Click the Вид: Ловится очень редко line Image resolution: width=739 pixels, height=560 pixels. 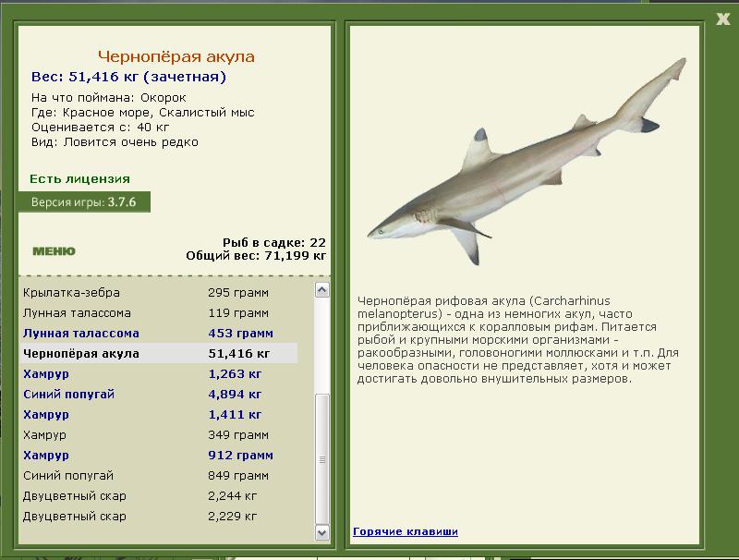115,142
